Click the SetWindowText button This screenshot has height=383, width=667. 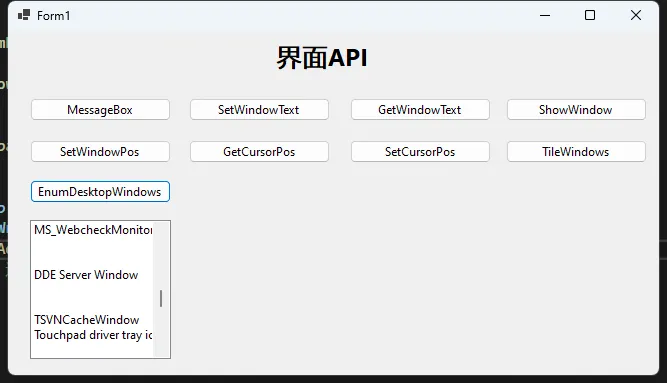point(259,110)
